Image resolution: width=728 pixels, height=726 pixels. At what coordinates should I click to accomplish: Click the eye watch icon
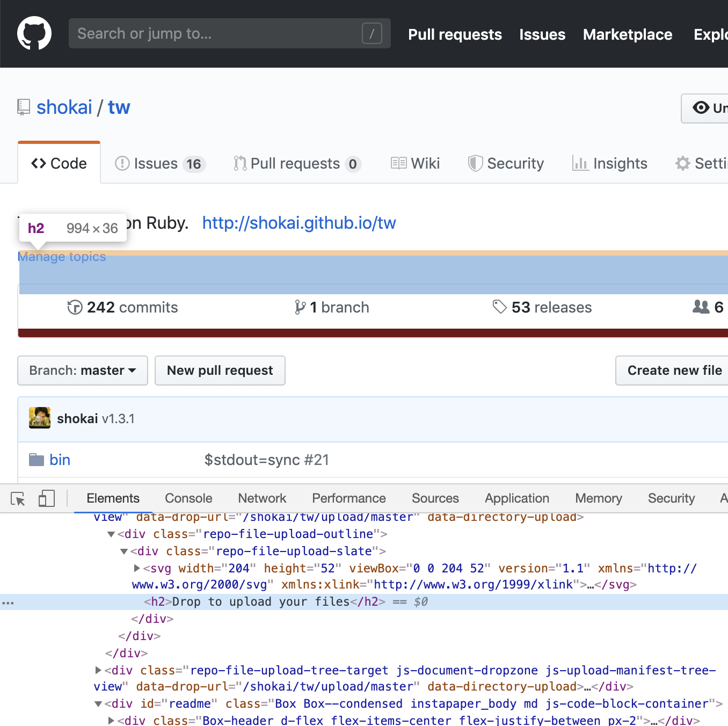(x=701, y=108)
